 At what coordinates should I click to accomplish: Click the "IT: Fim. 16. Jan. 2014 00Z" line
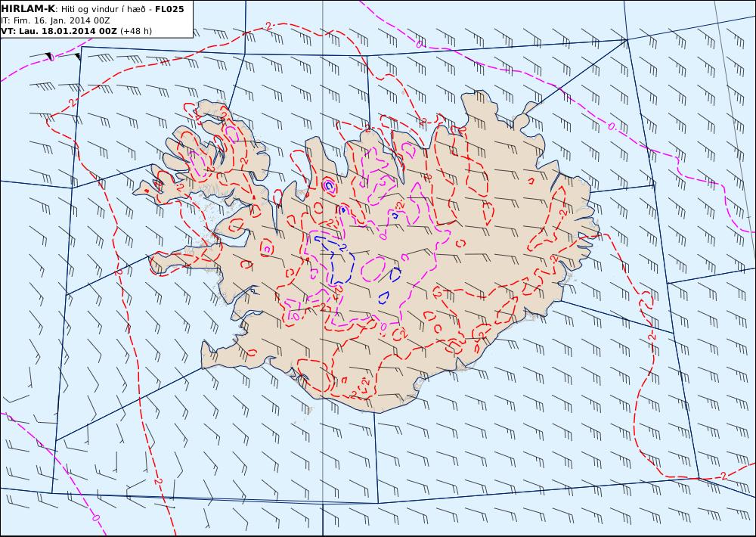55,20
